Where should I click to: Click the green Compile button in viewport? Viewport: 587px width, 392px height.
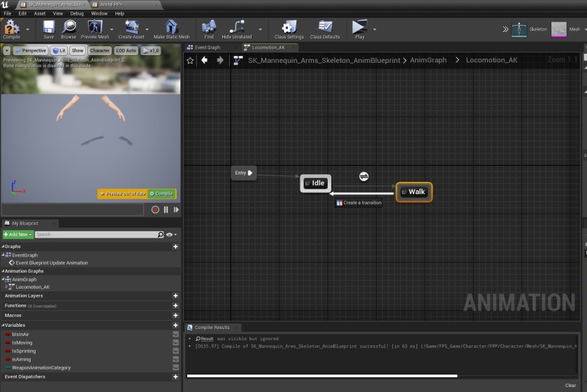161,194
